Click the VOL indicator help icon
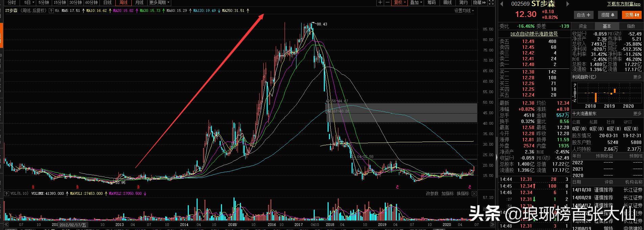 point(6,194)
